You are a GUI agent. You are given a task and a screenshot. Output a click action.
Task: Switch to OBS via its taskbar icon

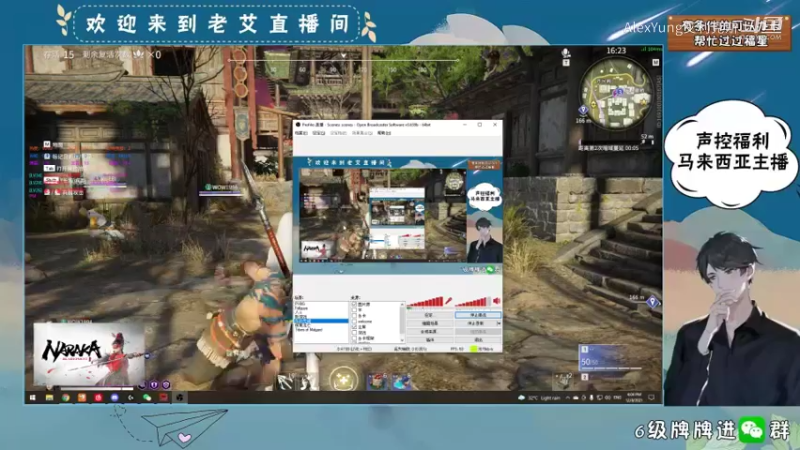(x=180, y=397)
